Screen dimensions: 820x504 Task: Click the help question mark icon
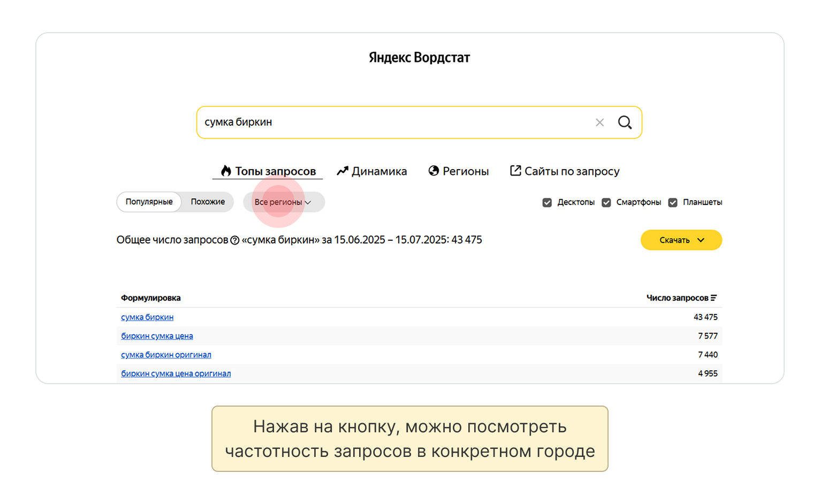tap(234, 240)
